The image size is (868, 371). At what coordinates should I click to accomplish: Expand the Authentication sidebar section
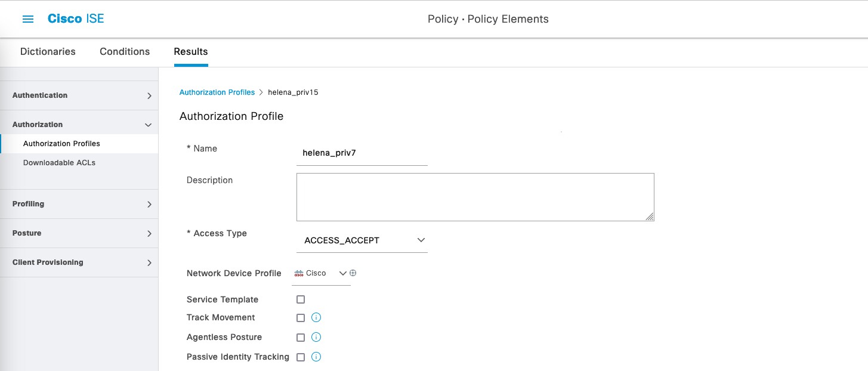[x=79, y=95]
